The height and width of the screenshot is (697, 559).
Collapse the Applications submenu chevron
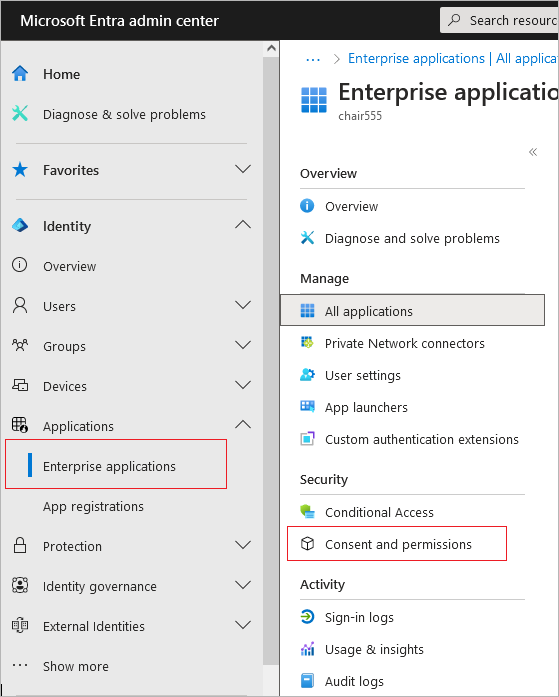(x=243, y=425)
